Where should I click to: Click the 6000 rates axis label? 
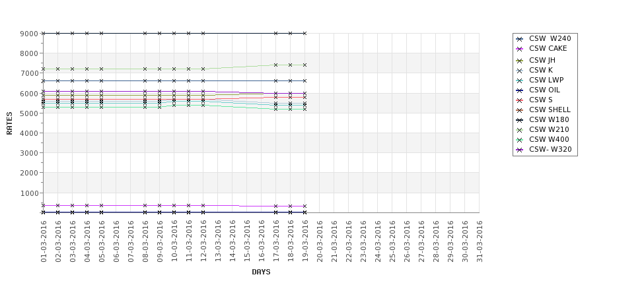(29, 94)
